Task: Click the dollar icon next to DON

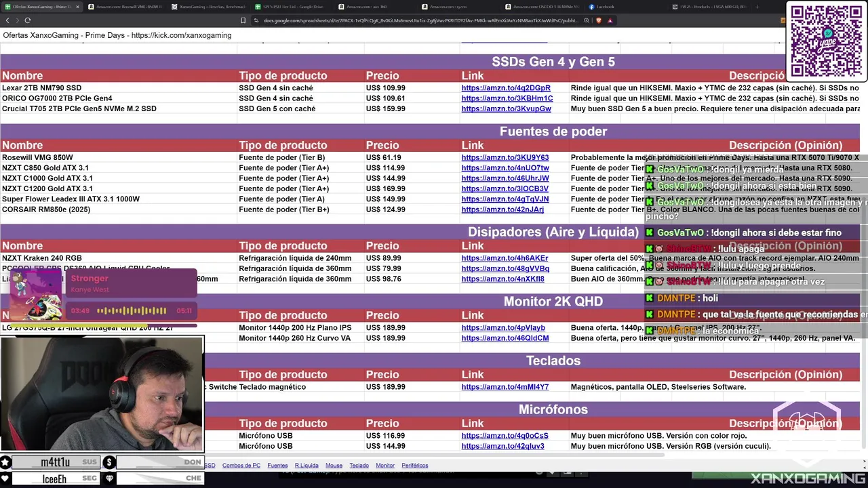Action: click(109, 462)
